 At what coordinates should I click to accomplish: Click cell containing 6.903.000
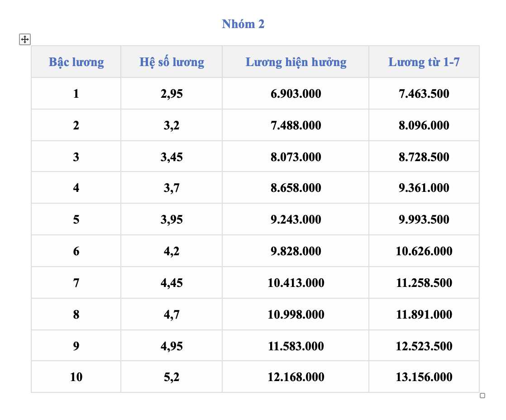coord(296,93)
